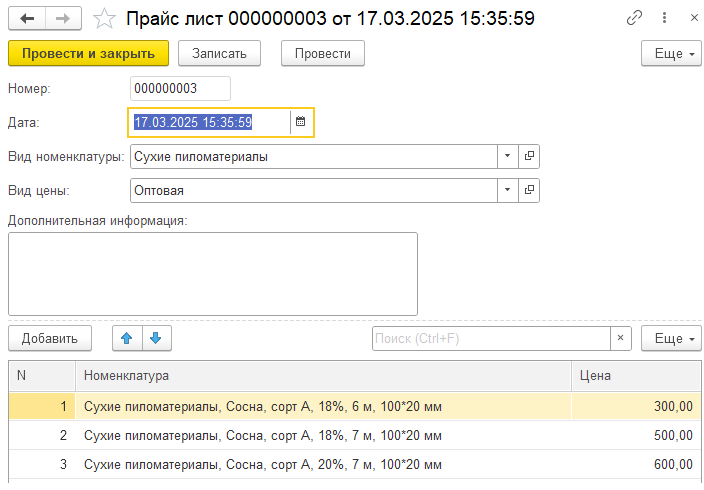Move selected row down
Screen dimensions: 704x490
(157, 338)
